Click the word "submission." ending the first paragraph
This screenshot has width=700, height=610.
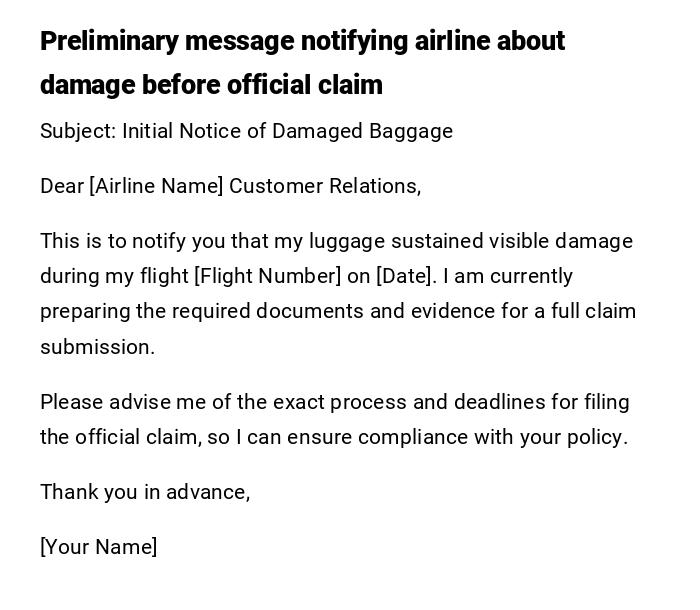98,347
